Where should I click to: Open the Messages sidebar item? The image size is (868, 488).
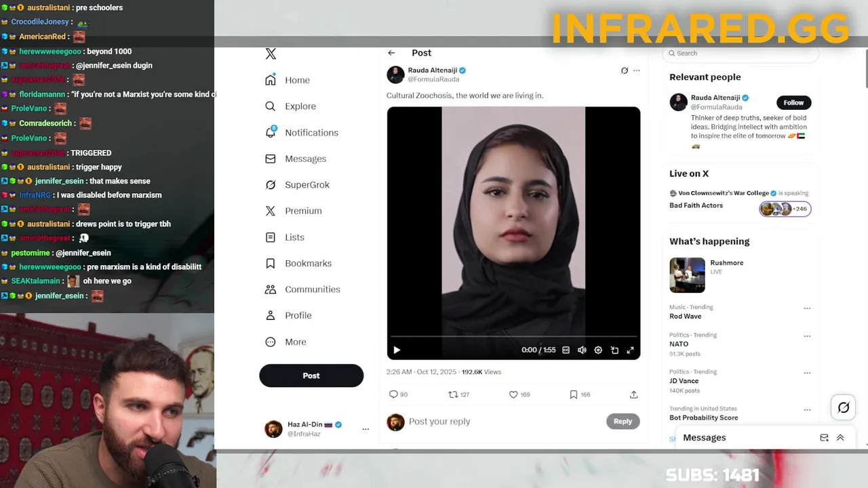click(x=296, y=159)
